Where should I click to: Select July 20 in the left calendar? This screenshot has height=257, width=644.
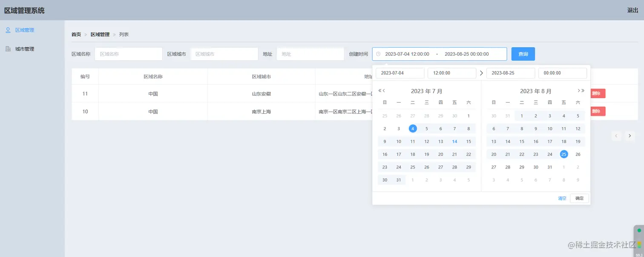click(440, 154)
